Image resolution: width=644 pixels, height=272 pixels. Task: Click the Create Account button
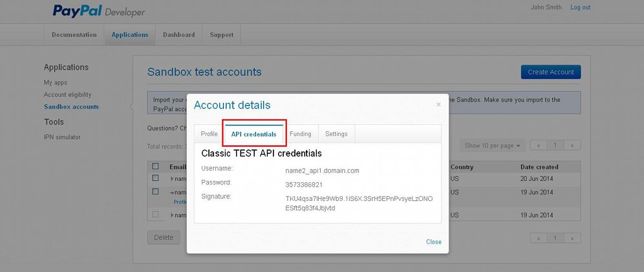[551, 72]
